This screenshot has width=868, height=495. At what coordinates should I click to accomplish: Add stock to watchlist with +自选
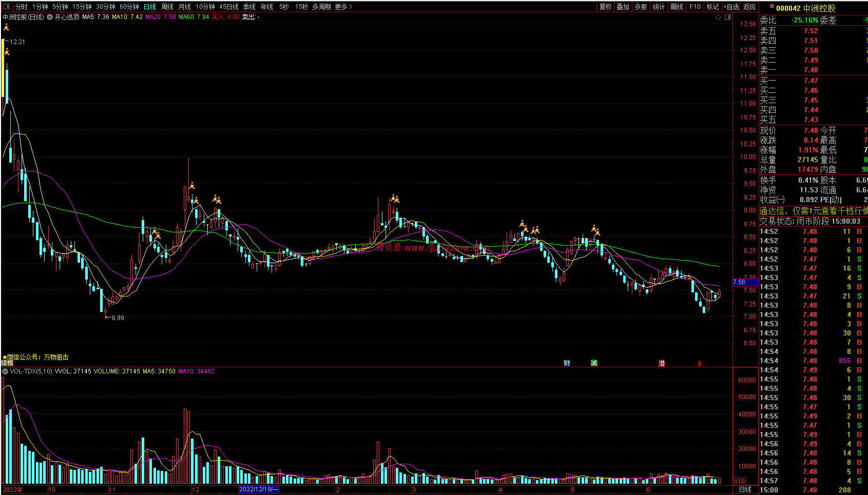(731, 7)
